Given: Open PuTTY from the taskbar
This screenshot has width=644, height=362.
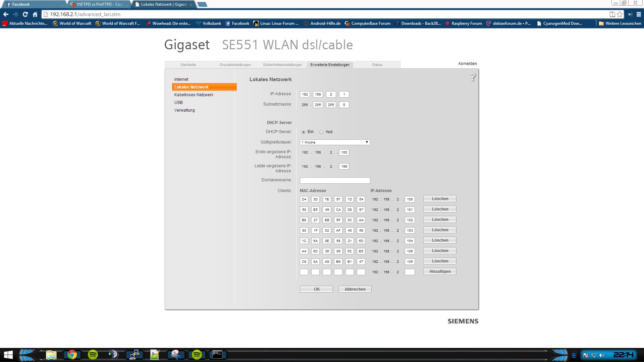Looking at the screenshot, I should point(135,355).
